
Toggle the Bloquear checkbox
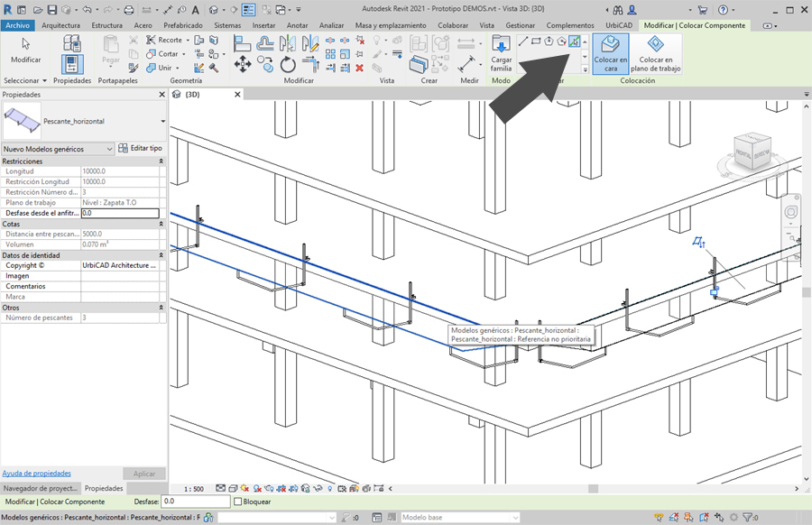click(238, 502)
